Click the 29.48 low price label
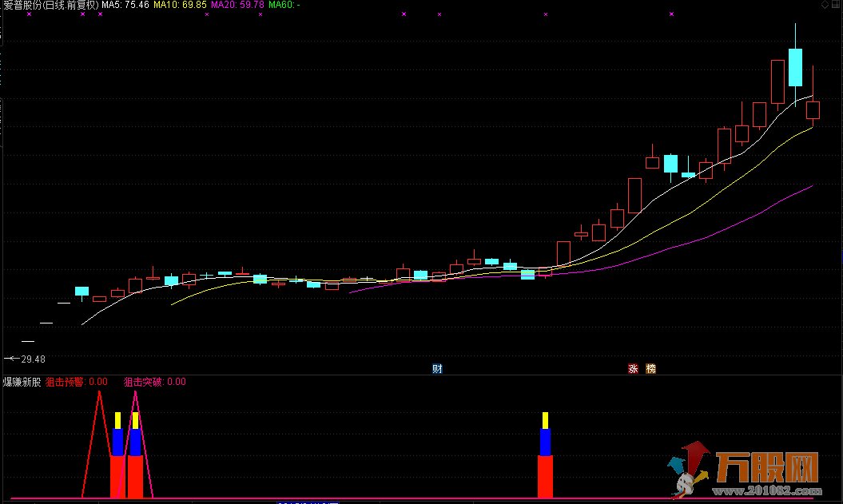Image resolution: width=843 pixels, height=504 pixels. [x=33, y=359]
